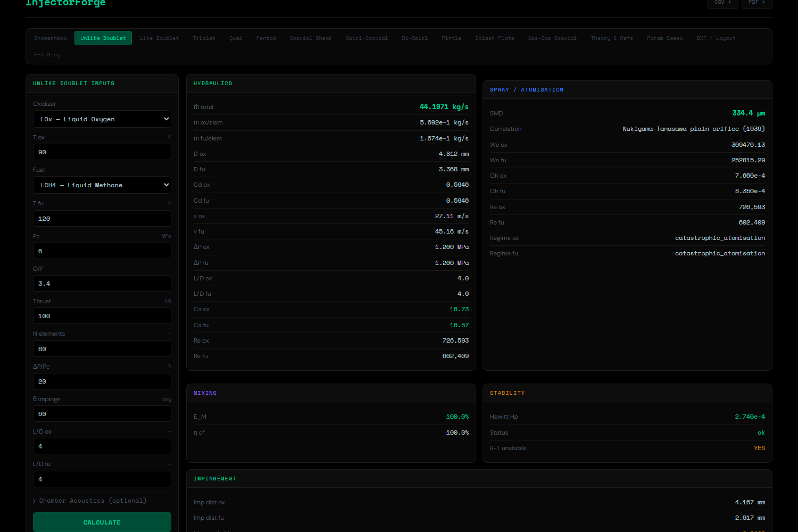Export report with the PDF button
798x532 pixels.
click(757, 3)
